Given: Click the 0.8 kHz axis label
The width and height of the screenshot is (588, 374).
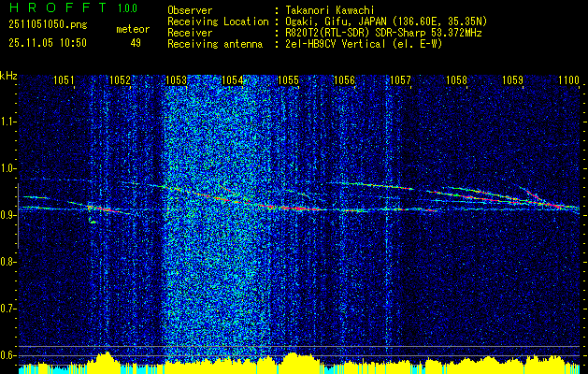Looking at the screenshot, I should point(8,262).
